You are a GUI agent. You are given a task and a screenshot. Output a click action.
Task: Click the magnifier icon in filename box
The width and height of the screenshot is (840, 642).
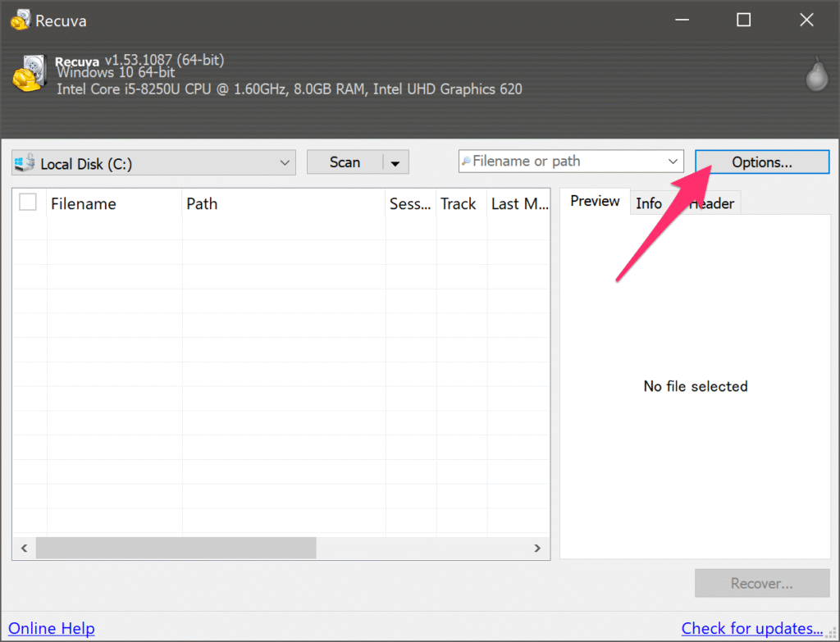click(x=466, y=162)
